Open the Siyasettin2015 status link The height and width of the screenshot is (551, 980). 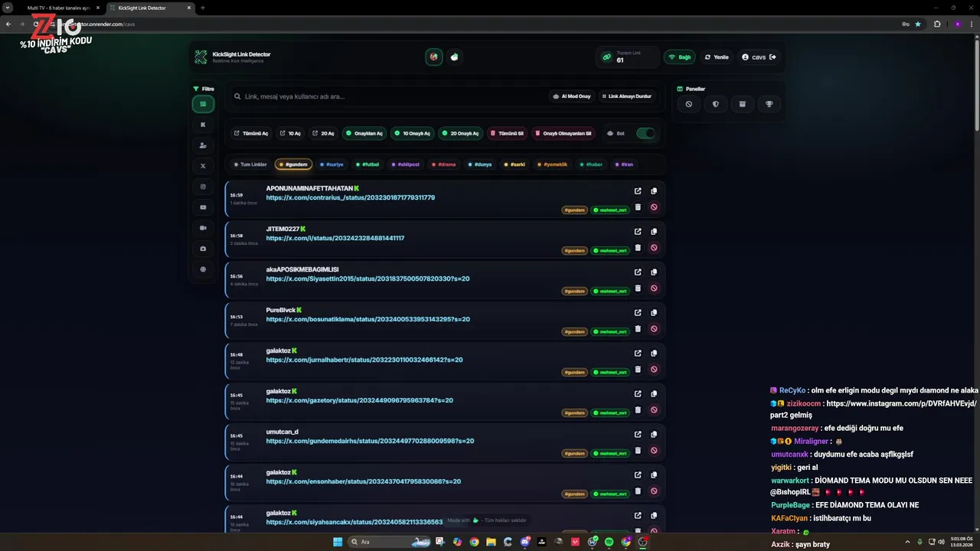pos(368,279)
